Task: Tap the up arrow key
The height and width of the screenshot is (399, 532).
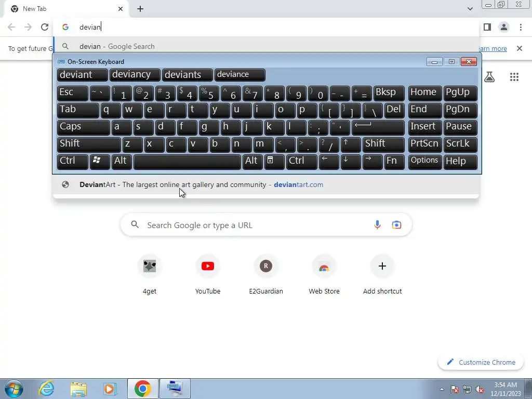Action: (351, 144)
